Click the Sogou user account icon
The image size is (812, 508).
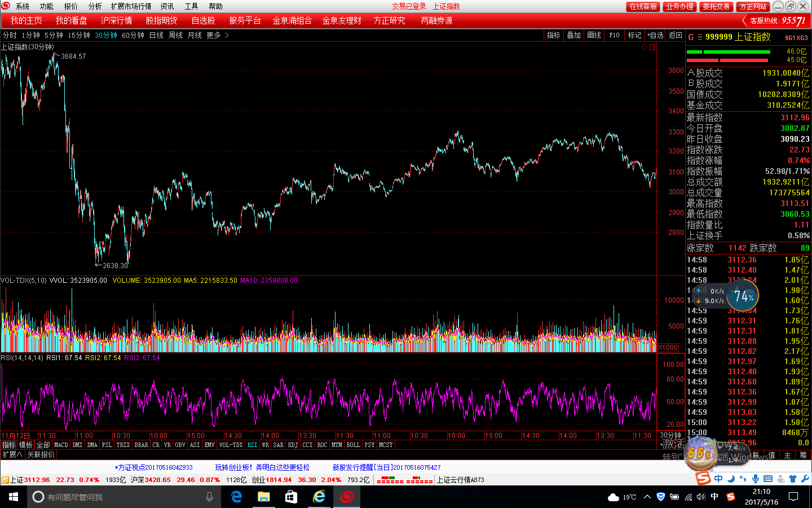[780, 479]
